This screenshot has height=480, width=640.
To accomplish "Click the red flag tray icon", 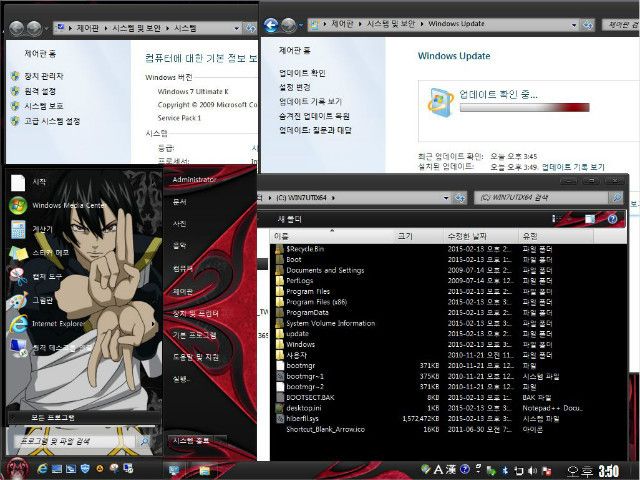I will (x=546, y=470).
